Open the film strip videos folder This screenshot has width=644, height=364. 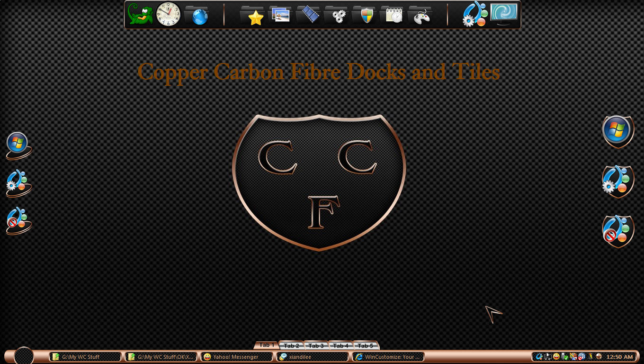(x=309, y=15)
